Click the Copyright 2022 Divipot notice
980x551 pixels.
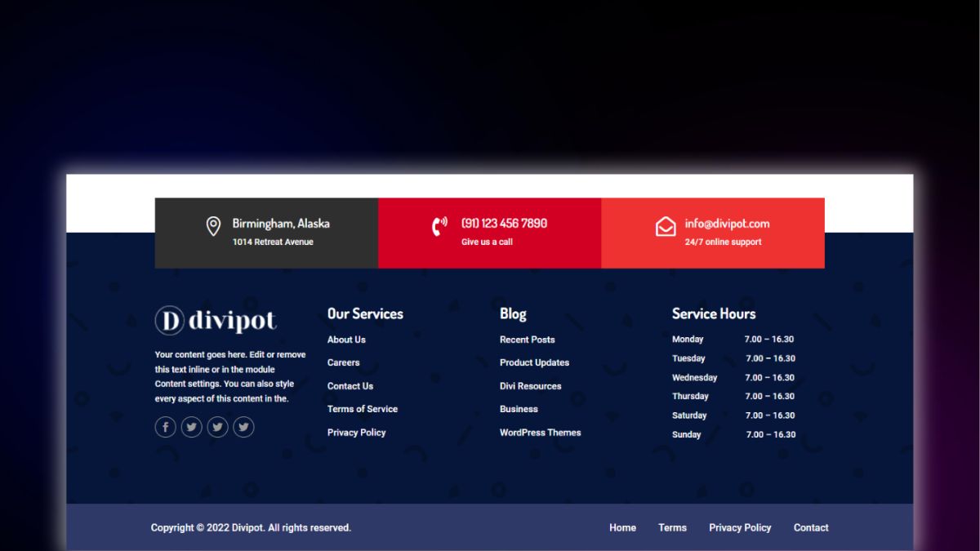tap(251, 527)
